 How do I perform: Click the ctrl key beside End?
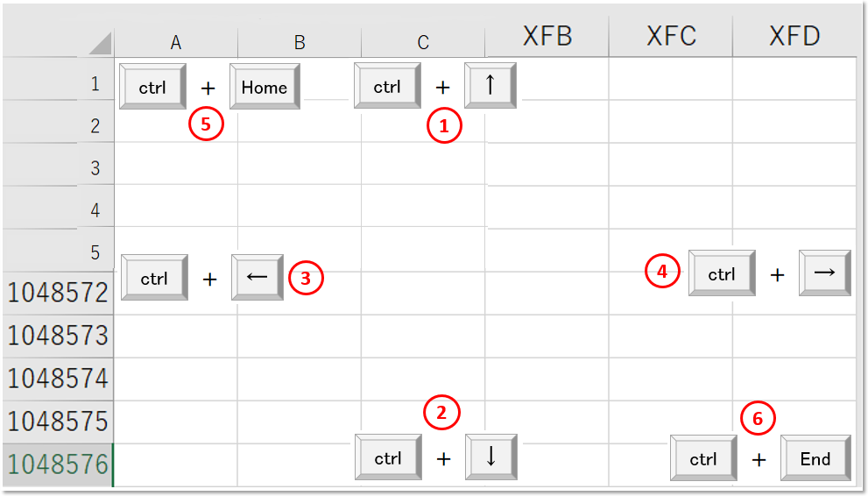pyautogui.click(x=703, y=457)
